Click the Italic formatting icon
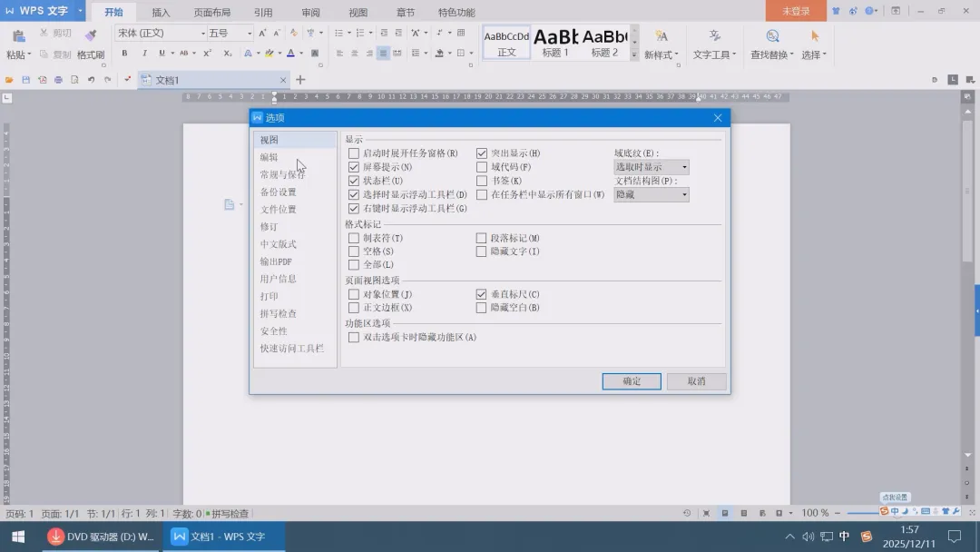980x552 pixels. click(144, 54)
